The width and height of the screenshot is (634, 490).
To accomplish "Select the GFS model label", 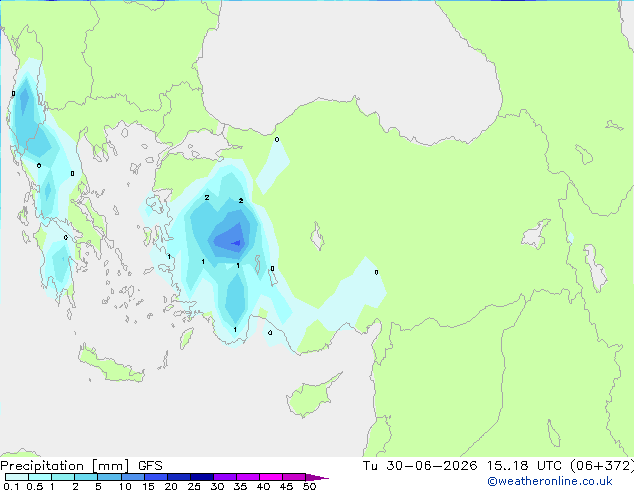I will 150,466.
